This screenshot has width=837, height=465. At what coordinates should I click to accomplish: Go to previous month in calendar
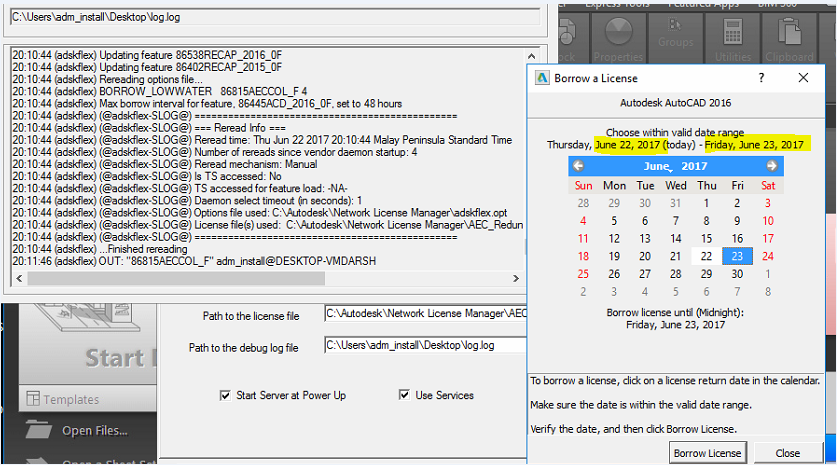[x=578, y=165]
